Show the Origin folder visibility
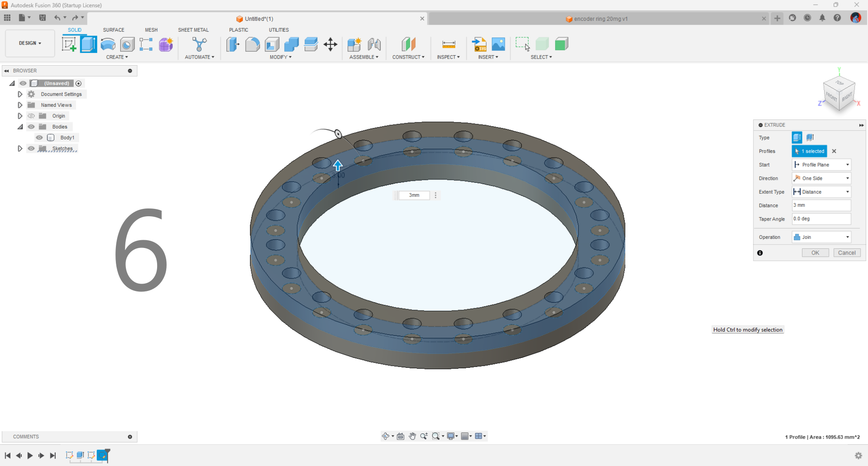Viewport: 868px width, 466px height. (31, 116)
